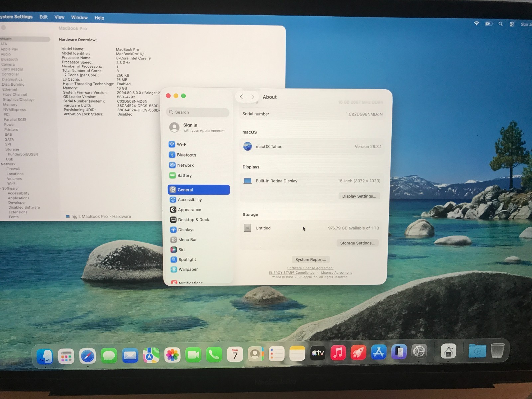The image size is (532, 399).
Task: Select Storage in System Information sidebar
Action: tap(12, 149)
